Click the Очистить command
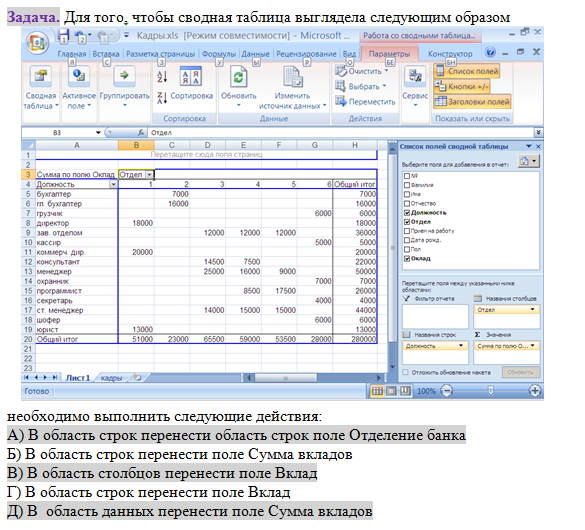585x530 pixels. click(x=362, y=71)
